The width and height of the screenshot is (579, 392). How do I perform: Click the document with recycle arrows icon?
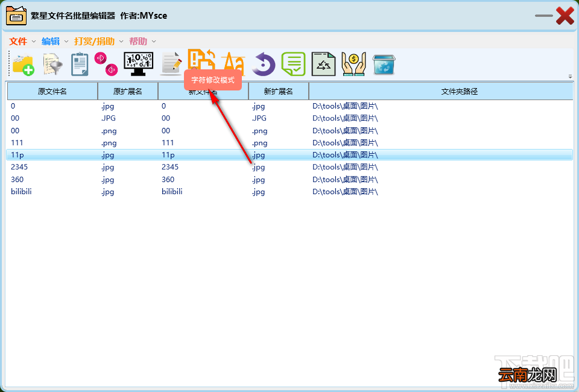(x=323, y=64)
